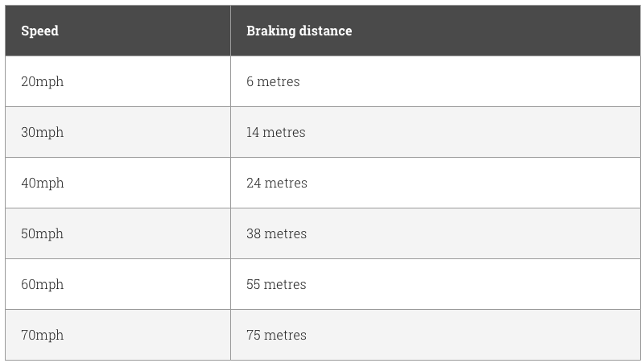Click the word 'metres' in 70mph row
The width and height of the screenshot is (644, 363).
coord(285,335)
